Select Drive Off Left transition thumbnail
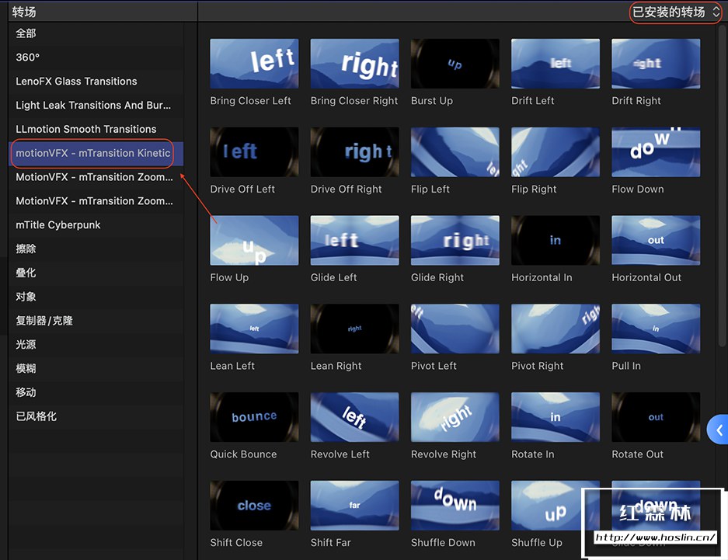728x560 pixels. [254, 151]
